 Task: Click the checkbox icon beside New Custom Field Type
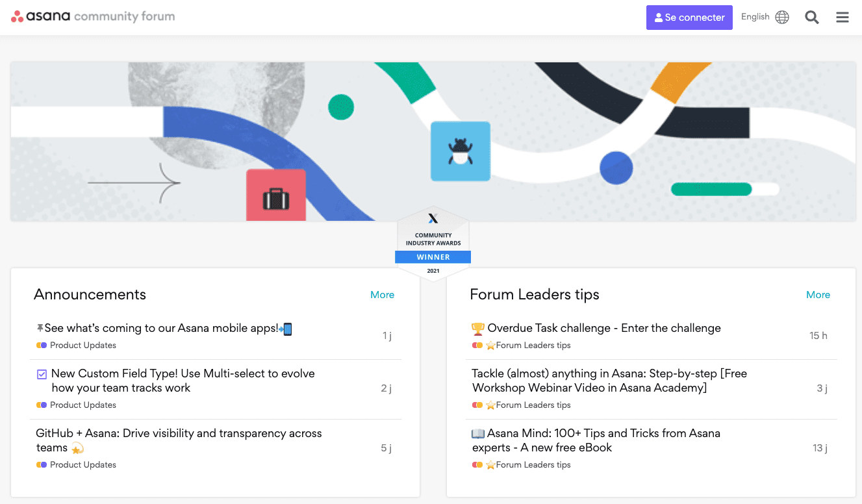pyautogui.click(x=42, y=374)
